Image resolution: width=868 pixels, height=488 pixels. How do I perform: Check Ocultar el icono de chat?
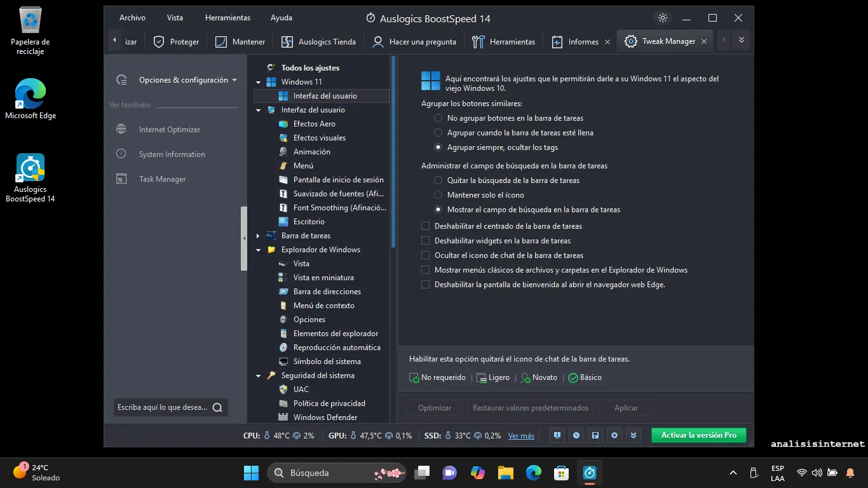[426, 255]
